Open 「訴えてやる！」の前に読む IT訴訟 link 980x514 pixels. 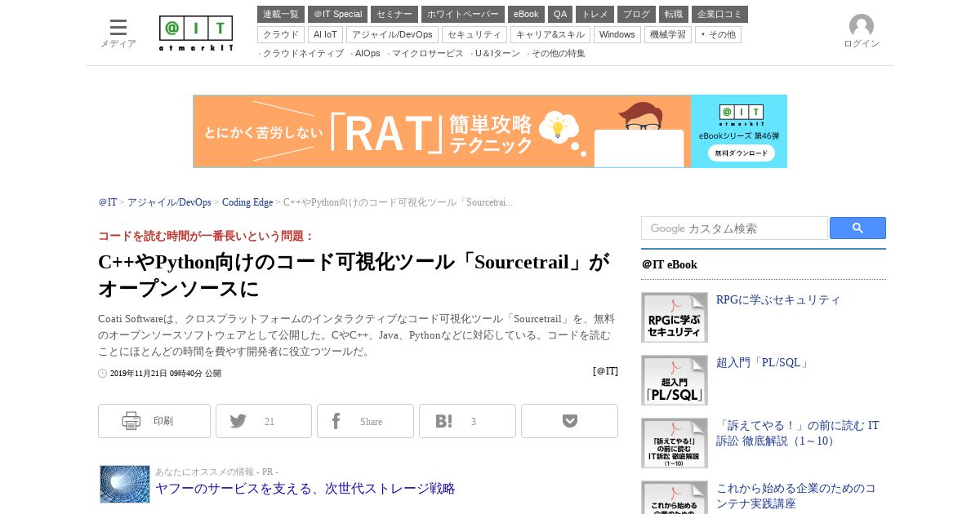coord(798,433)
